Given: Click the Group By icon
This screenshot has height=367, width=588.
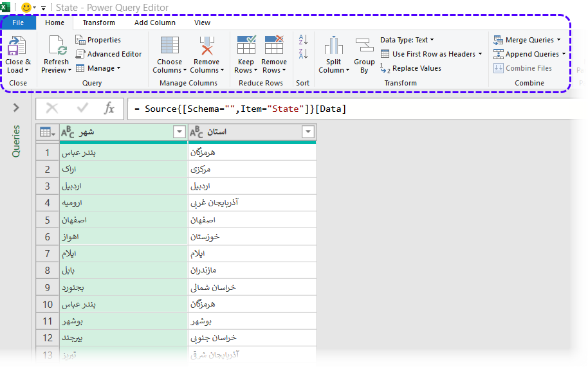Looking at the screenshot, I should (364, 46).
